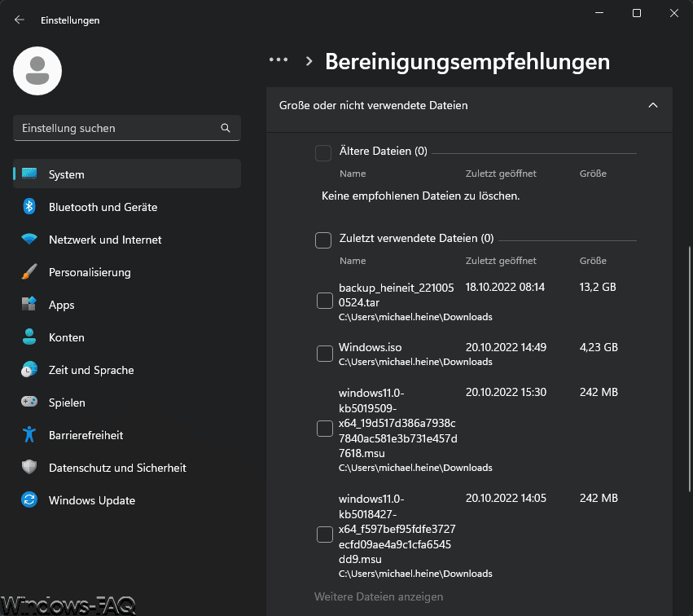
Task: Click the gamepad Spielen icon
Action: [x=29, y=402]
